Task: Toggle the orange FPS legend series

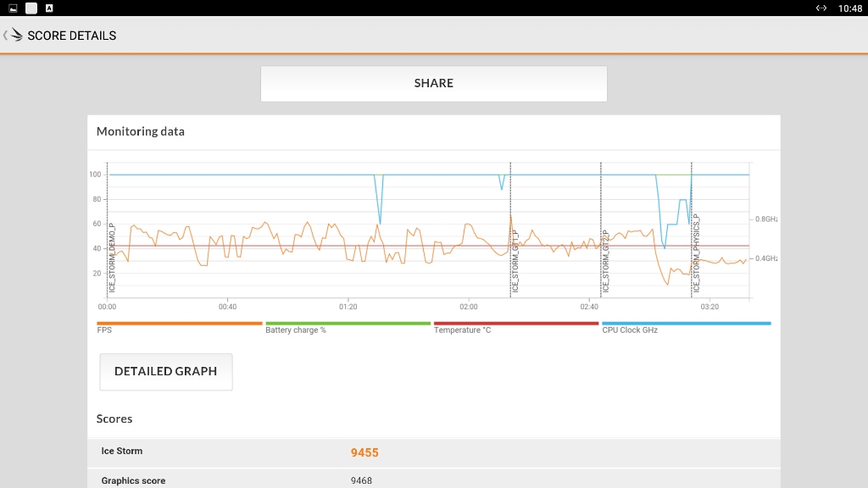Action: (180, 327)
